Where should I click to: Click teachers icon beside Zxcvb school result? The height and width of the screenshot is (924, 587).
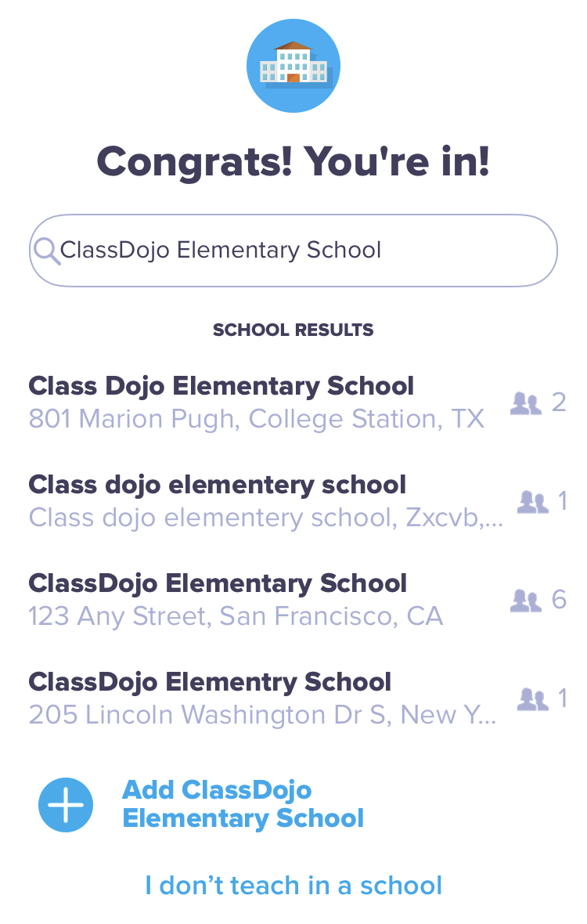tap(533, 501)
